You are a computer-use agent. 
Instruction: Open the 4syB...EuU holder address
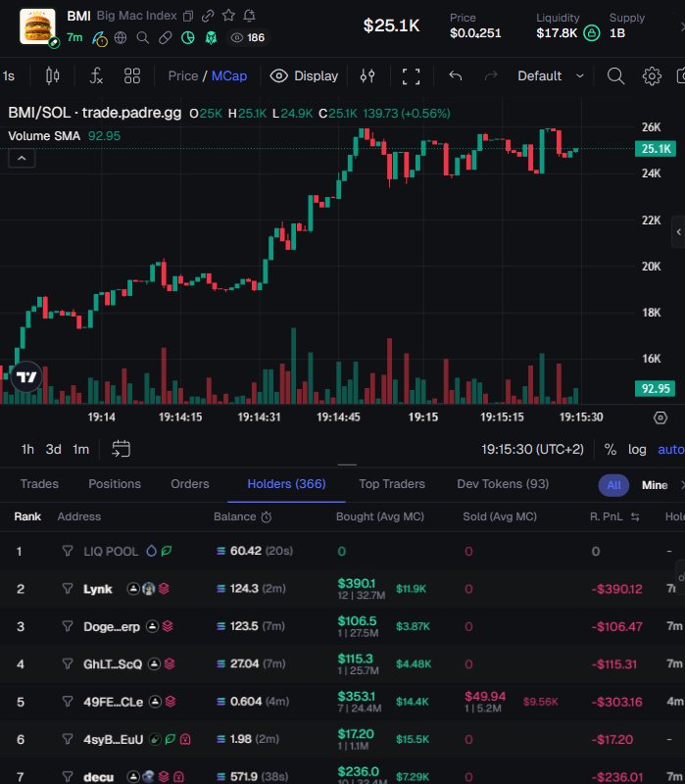pos(113,740)
